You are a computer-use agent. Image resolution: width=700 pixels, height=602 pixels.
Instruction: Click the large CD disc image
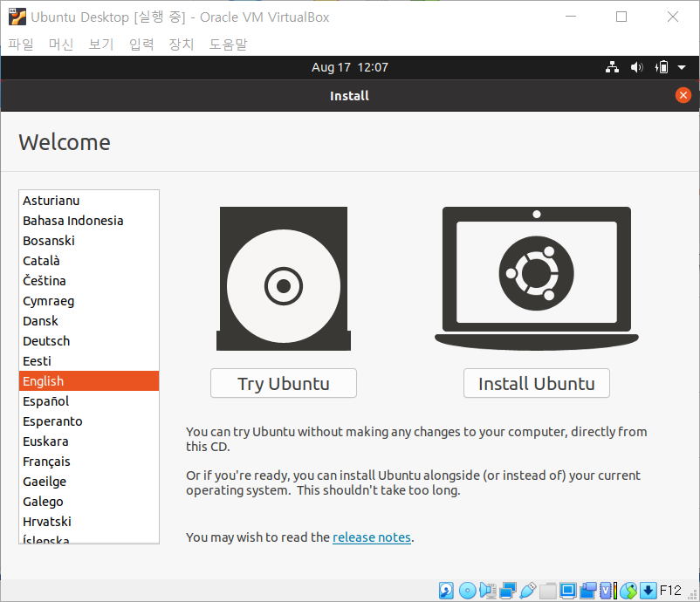[x=284, y=278]
